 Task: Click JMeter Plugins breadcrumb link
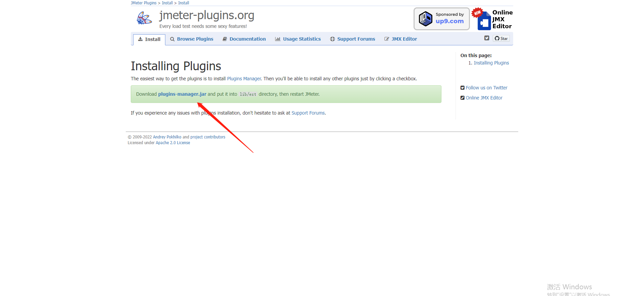tap(144, 3)
